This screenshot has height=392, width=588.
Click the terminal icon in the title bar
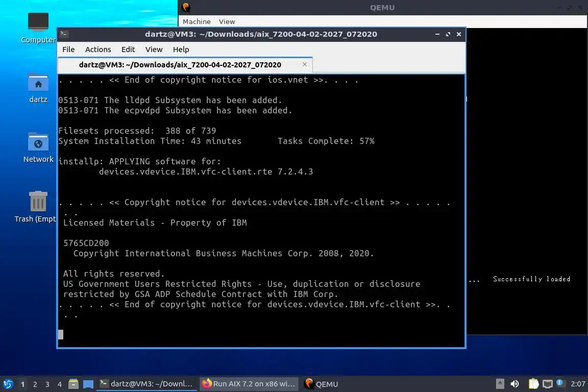coord(64,34)
